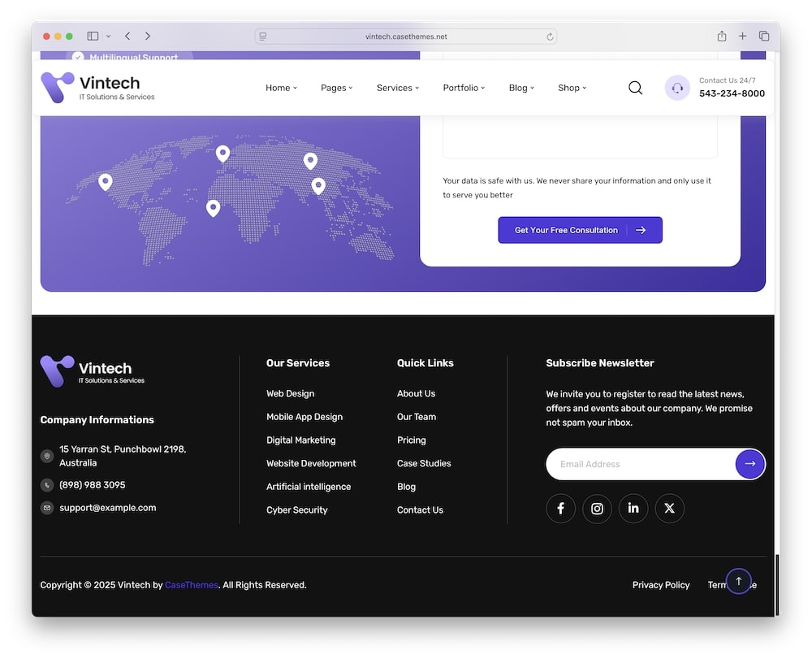
Task: Open the Blog quick link in footer
Action: [406, 487]
